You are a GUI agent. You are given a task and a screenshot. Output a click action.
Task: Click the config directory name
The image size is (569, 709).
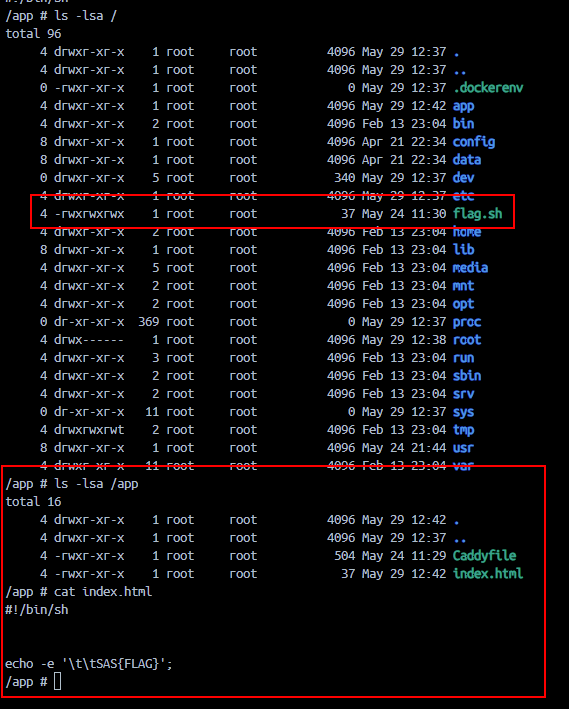474,142
